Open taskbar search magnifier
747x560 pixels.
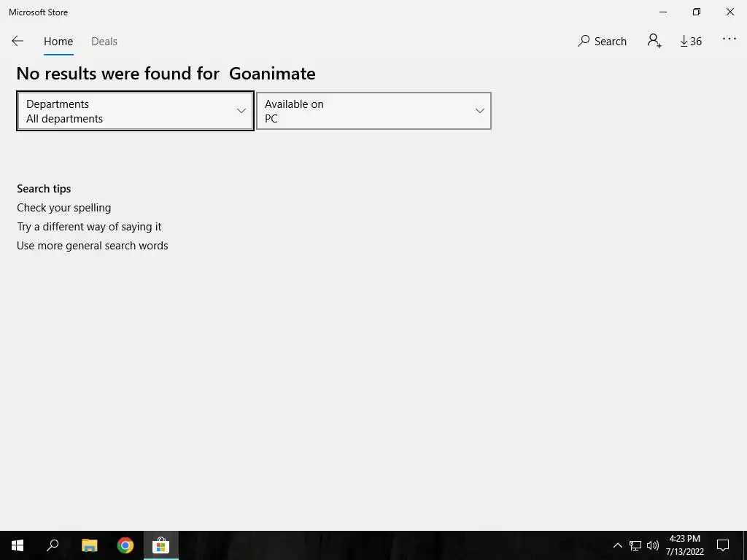[x=53, y=545]
